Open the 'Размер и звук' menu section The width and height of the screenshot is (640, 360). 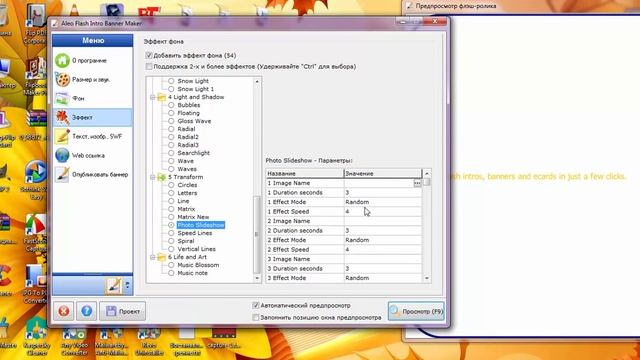(92, 80)
